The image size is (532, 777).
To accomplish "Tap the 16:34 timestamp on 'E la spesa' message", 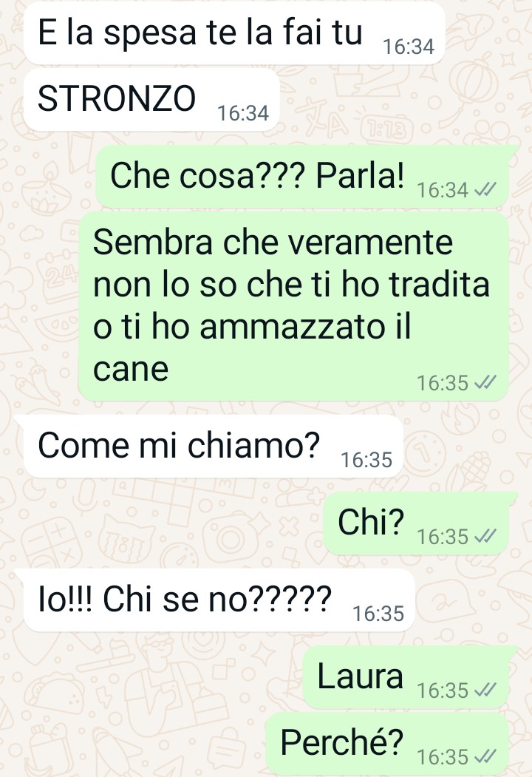I will pyautogui.click(x=408, y=47).
